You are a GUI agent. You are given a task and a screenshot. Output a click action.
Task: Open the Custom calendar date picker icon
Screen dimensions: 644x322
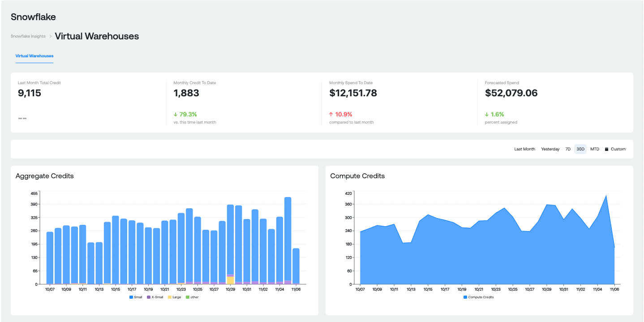606,149
